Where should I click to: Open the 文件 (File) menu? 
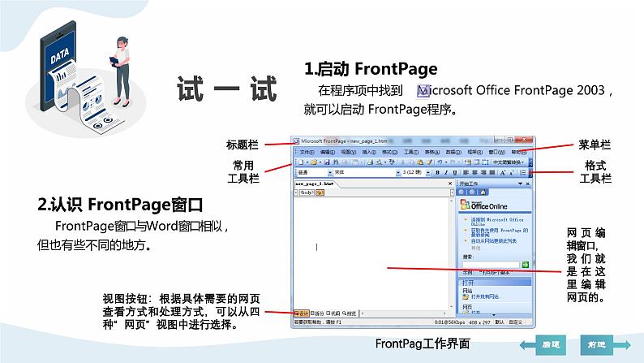pos(307,152)
